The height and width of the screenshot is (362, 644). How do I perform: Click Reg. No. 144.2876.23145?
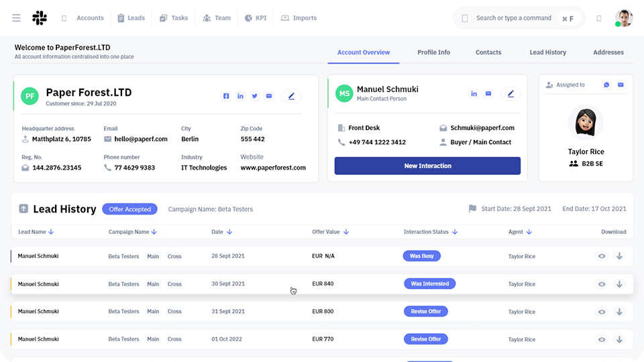[x=56, y=168]
